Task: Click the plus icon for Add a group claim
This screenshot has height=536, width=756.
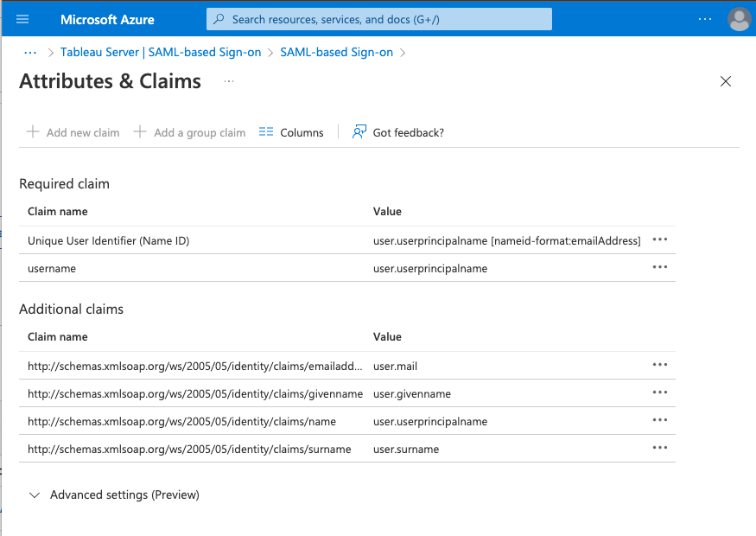Action: click(x=140, y=131)
